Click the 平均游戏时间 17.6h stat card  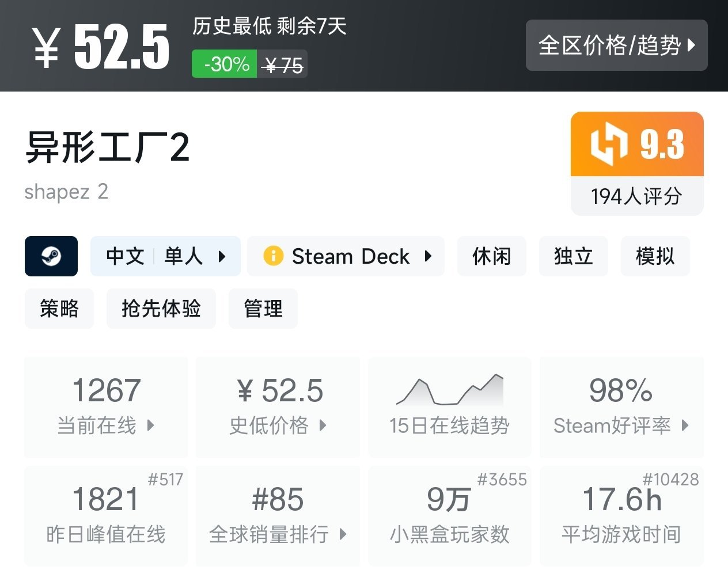621,515
